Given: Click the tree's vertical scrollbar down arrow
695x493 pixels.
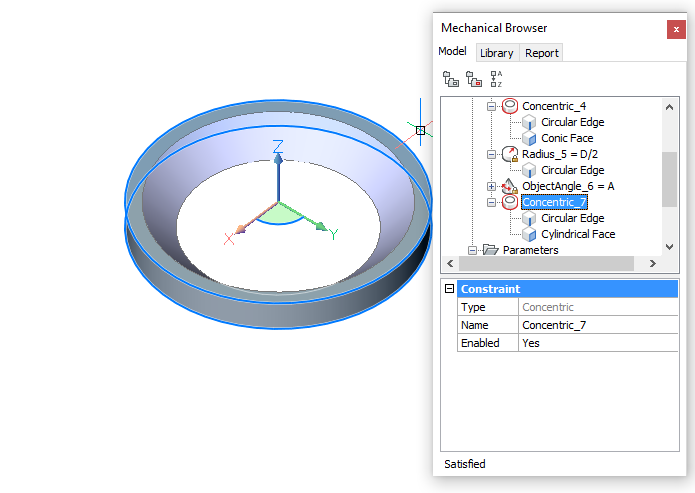Looking at the screenshot, I should click(670, 248).
